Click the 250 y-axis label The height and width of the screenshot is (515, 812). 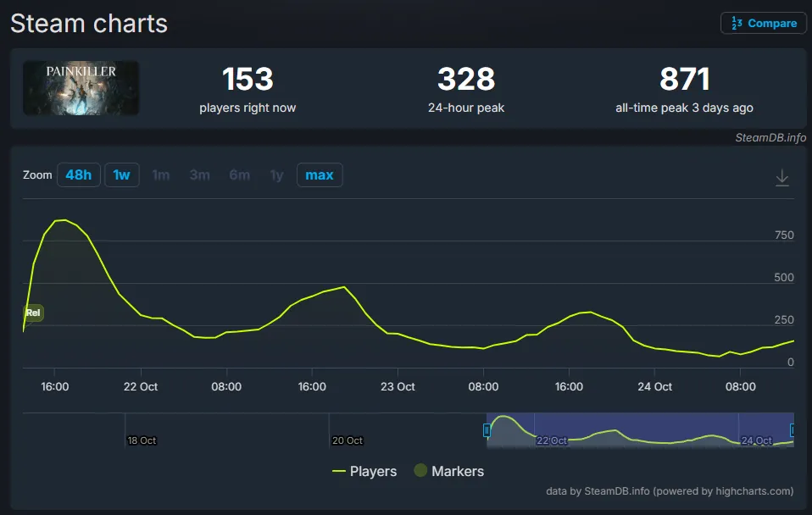pos(784,320)
